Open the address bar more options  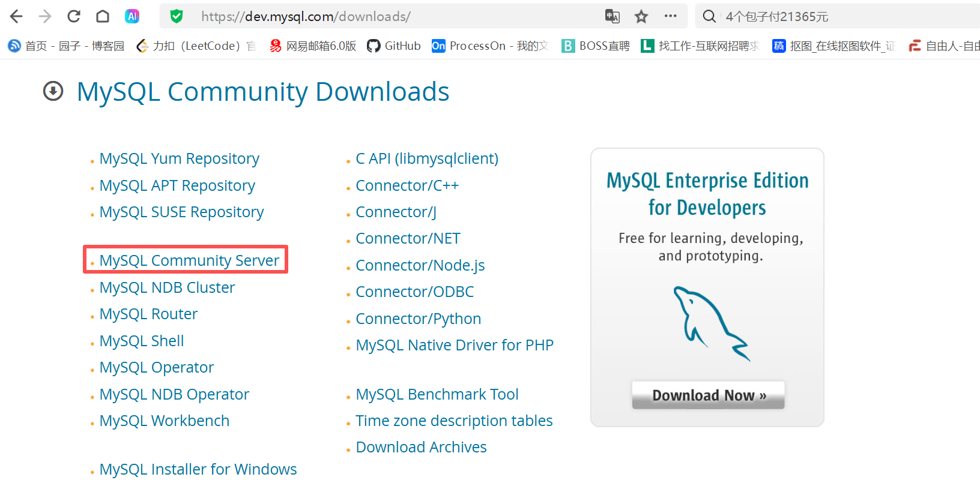[x=671, y=16]
